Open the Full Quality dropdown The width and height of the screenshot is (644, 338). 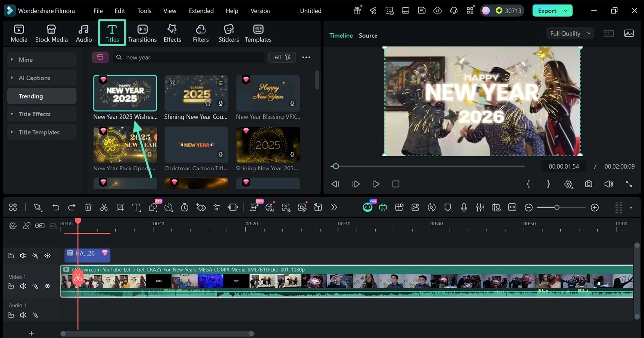(570, 33)
